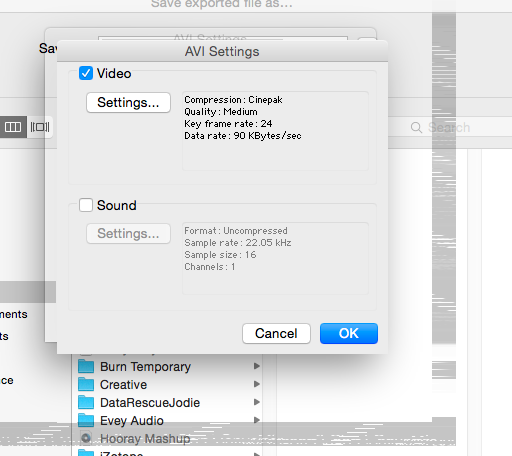Click inside the Search field
This screenshot has height=456, width=512.
(x=450, y=127)
